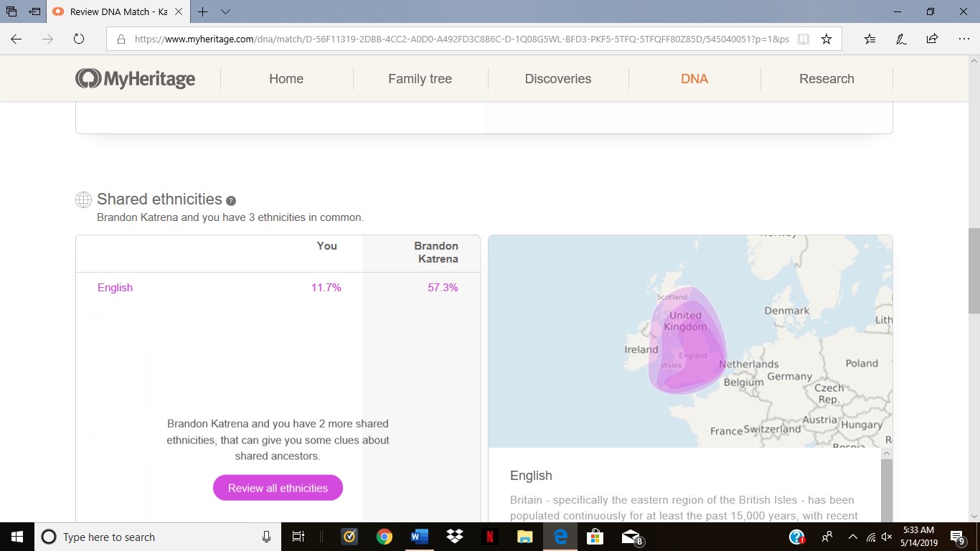The height and width of the screenshot is (551, 980).
Task: Refresh the page with the reload icon
Action: coord(79,39)
